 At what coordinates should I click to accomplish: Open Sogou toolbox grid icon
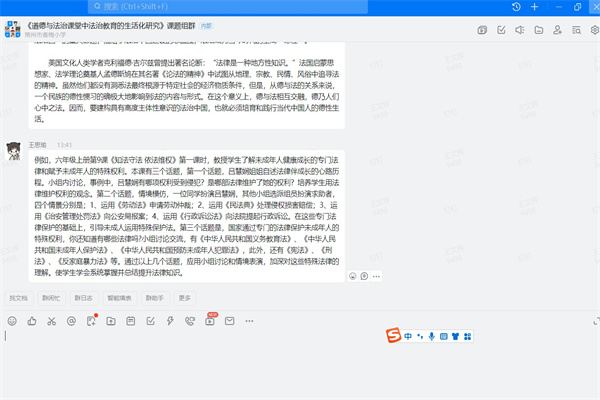coord(467,336)
